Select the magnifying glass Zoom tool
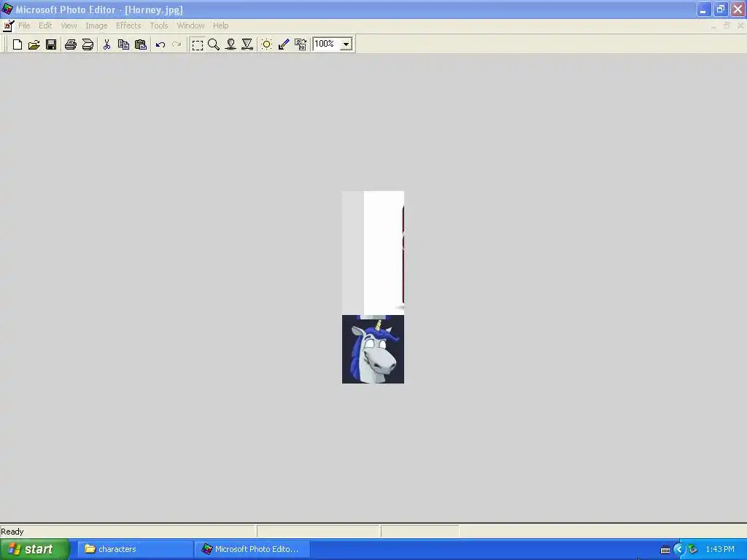Screen dimensions: 747x560 (214, 44)
